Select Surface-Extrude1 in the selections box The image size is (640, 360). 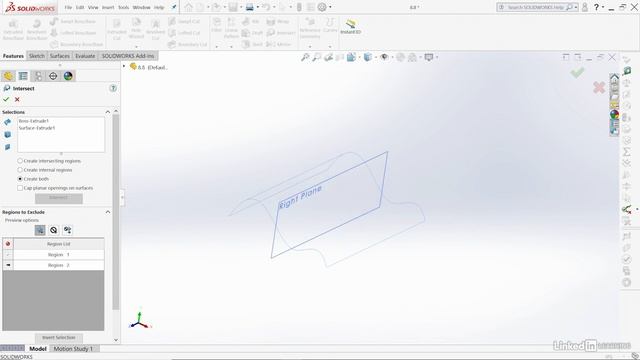[x=37, y=128]
